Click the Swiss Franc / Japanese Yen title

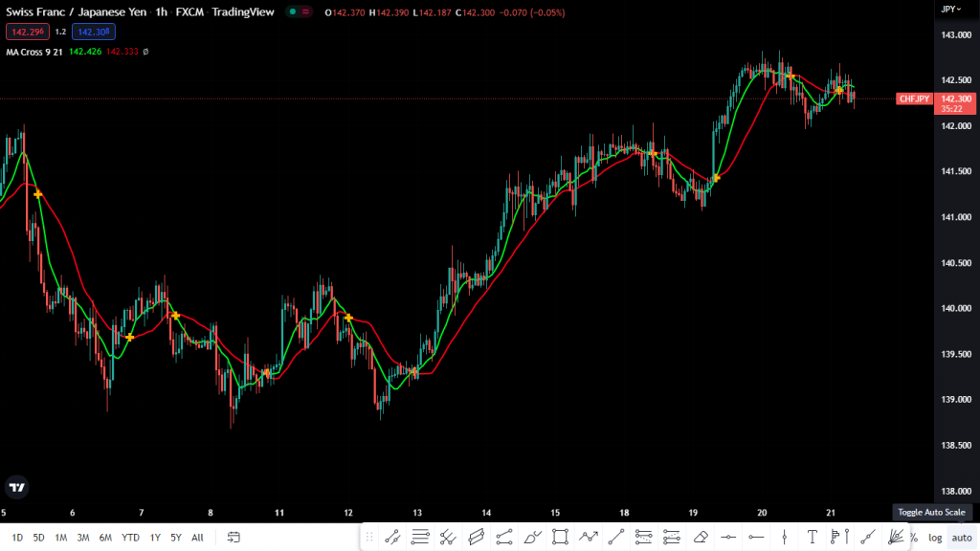(77, 11)
